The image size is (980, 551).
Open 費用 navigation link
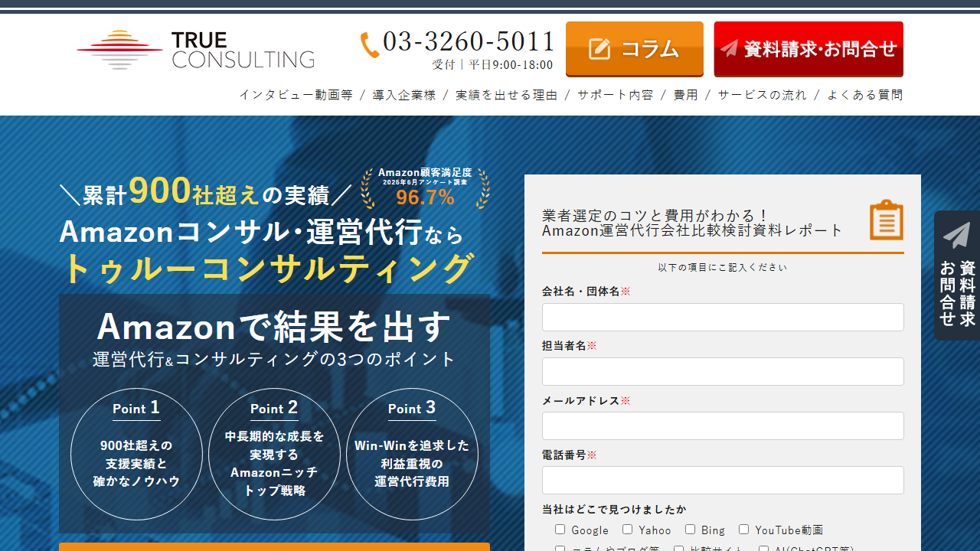[x=686, y=95]
